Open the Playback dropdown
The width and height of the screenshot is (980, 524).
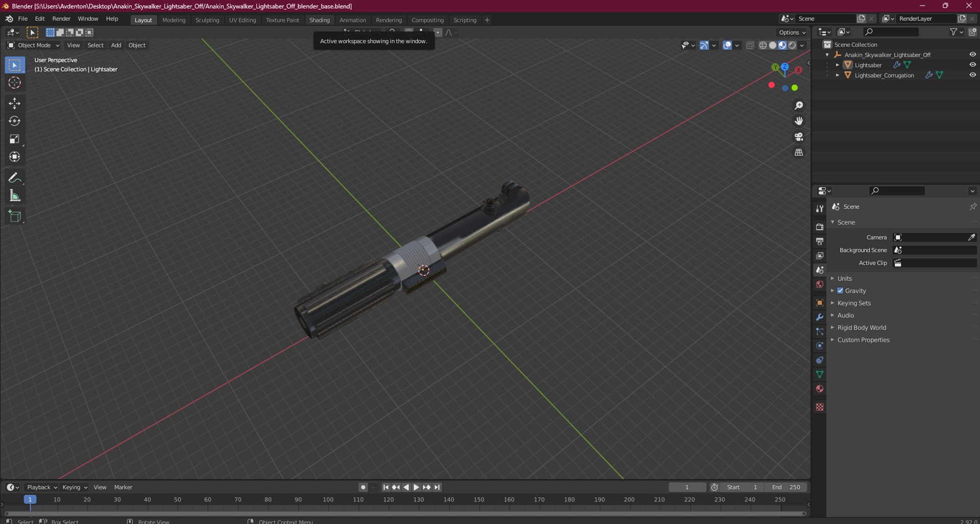[x=41, y=487]
